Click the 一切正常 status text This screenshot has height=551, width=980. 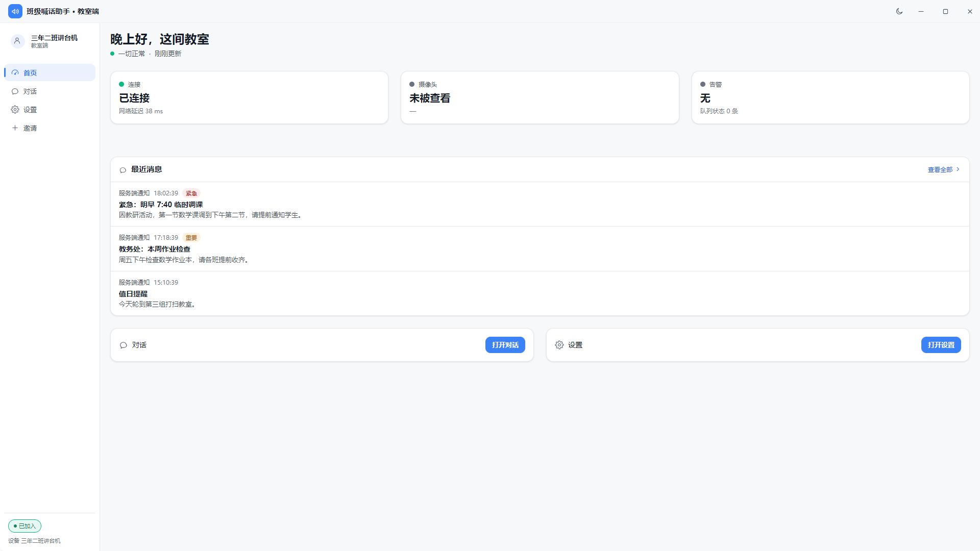(x=132, y=54)
